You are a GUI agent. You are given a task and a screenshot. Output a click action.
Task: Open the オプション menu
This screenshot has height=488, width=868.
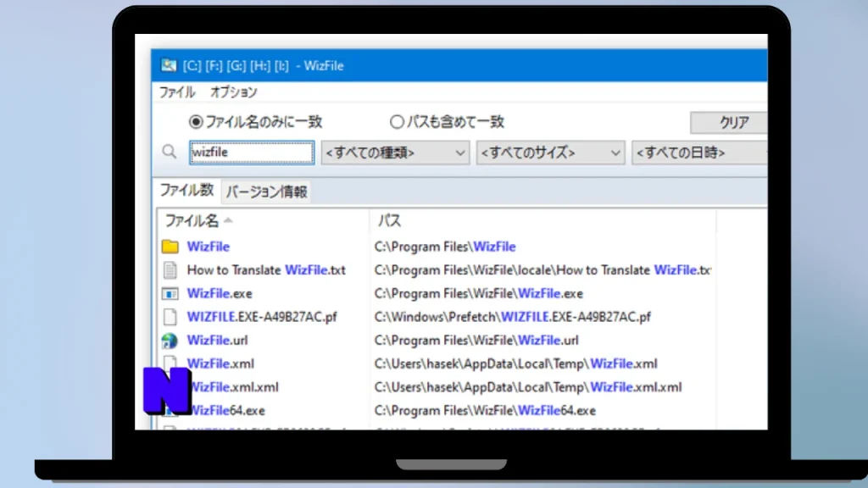[x=234, y=91]
